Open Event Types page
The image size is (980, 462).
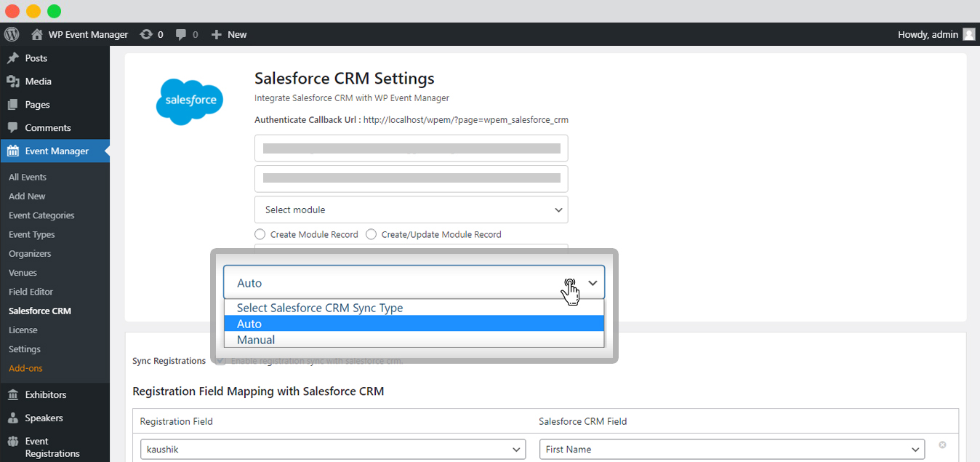tap(32, 235)
